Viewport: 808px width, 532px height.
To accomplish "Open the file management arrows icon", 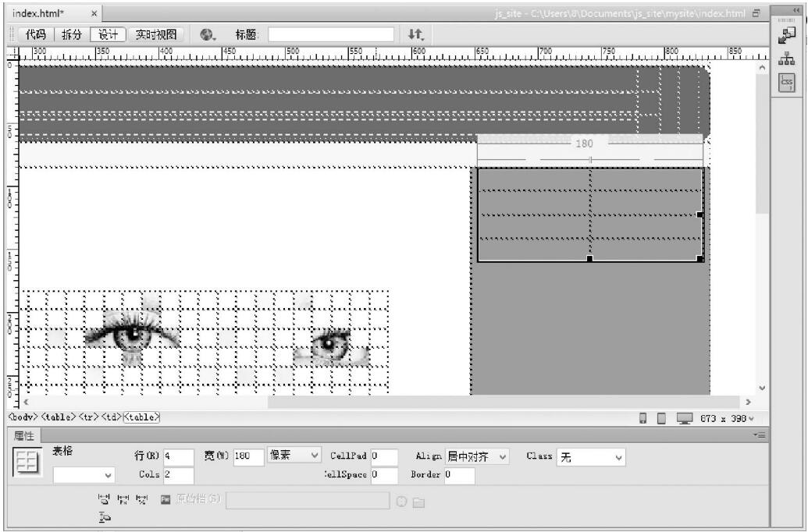I will click(x=415, y=34).
